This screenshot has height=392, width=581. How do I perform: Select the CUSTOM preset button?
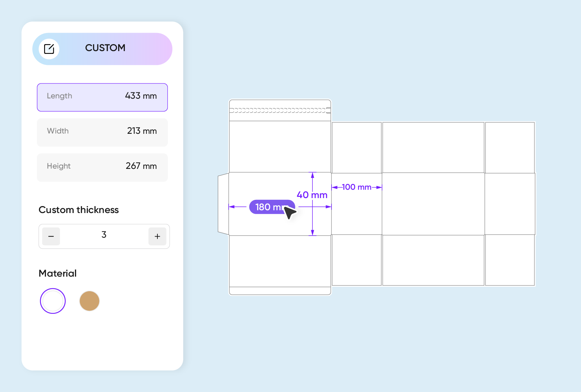[x=102, y=49]
